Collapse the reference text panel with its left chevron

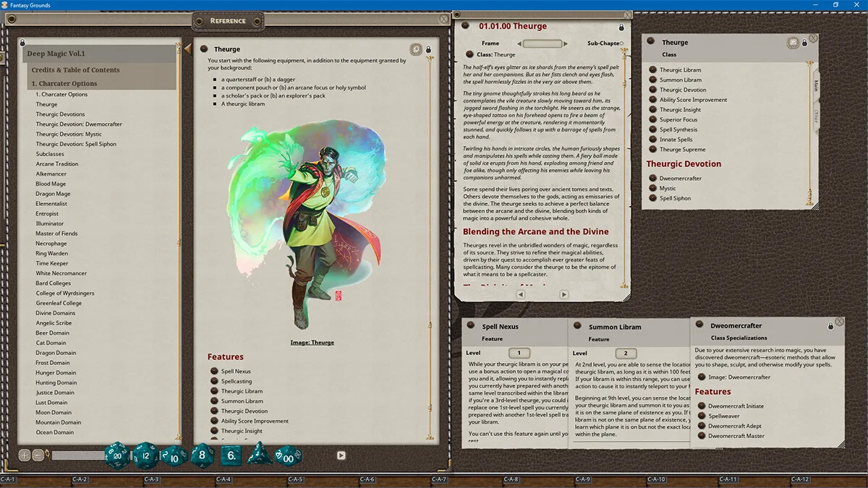pos(188,48)
